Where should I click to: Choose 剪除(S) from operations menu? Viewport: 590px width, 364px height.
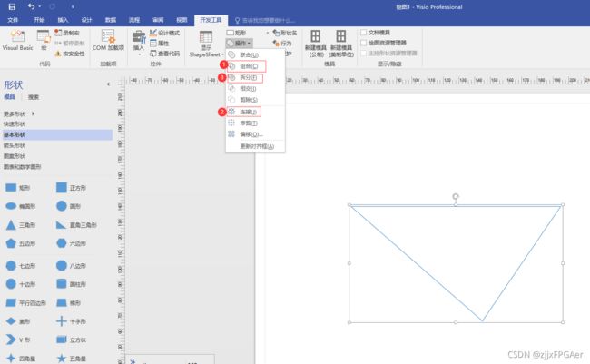255,100
